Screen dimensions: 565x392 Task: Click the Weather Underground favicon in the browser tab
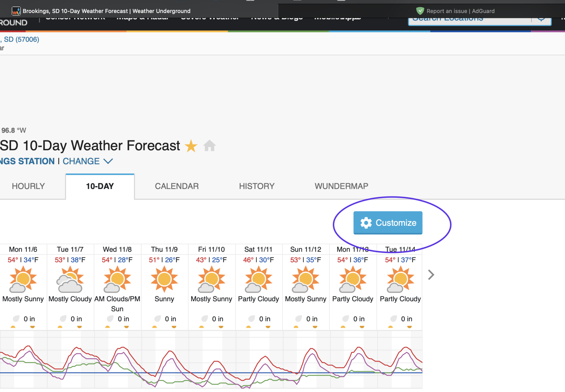pos(16,11)
